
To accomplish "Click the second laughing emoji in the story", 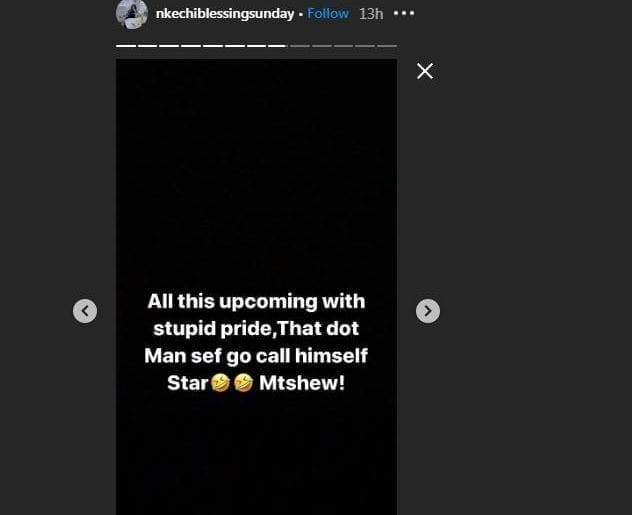I will click(x=242, y=383).
